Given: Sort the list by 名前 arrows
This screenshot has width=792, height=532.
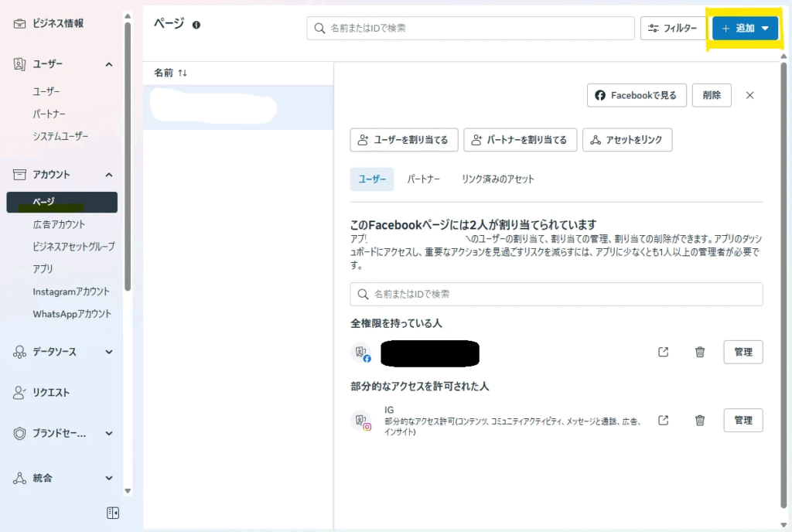Looking at the screenshot, I should 183,73.
